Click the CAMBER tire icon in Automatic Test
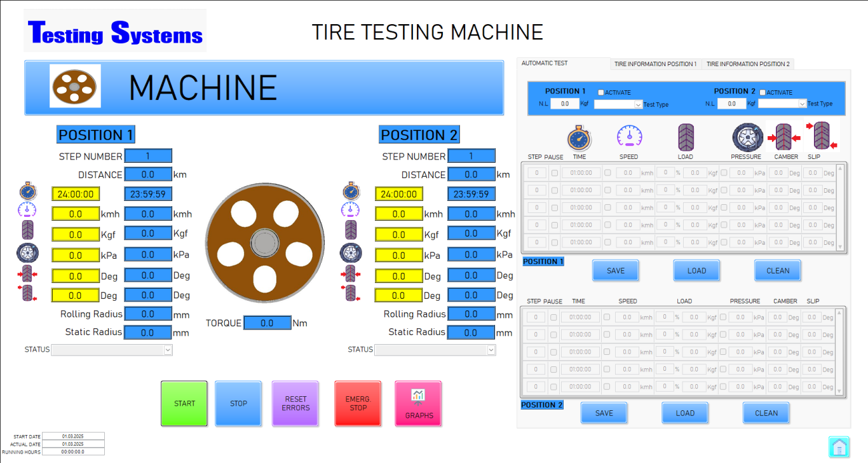The height and width of the screenshot is (463, 868). (x=783, y=137)
